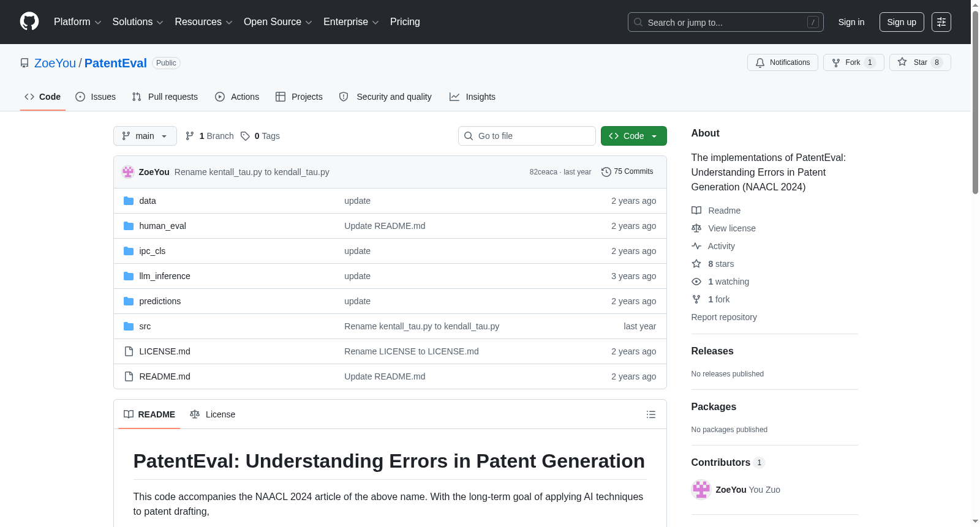The image size is (980, 527).
Task: Switch to the Actions tab
Action: [x=237, y=97]
